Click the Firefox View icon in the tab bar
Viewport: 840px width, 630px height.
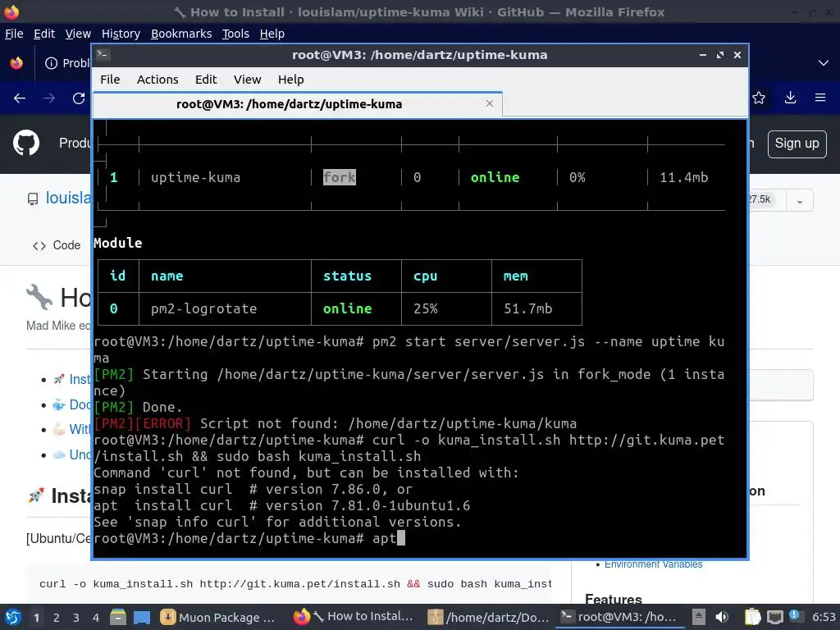[16, 63]
